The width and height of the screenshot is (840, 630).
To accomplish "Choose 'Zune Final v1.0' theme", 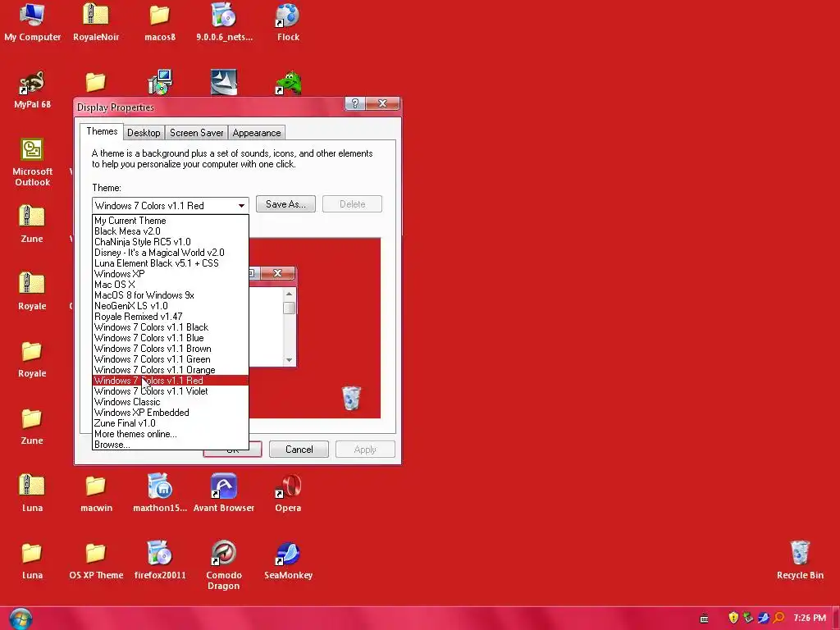I will tap(171, 423).
